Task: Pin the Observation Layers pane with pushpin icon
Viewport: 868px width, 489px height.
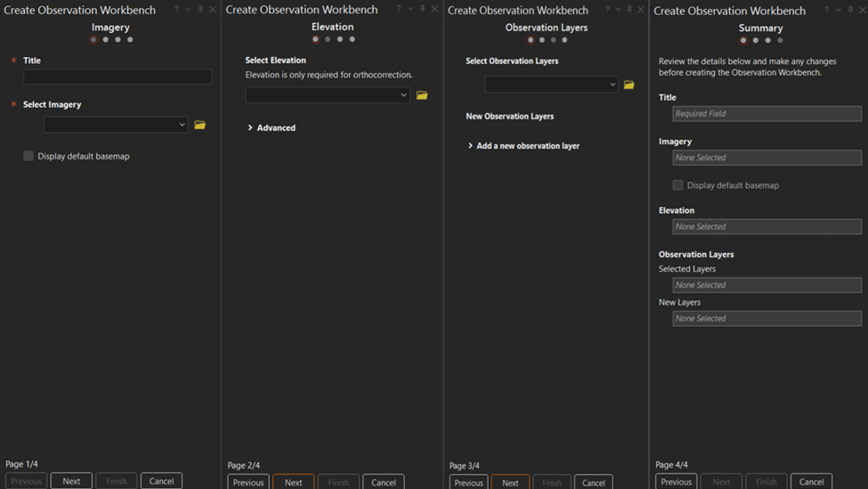Action: (x=629, y=10)
